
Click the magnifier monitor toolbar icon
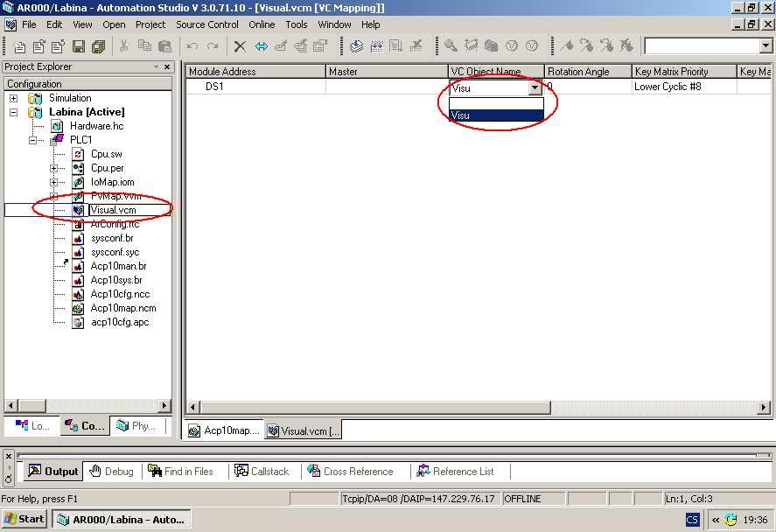coord(451,46)
